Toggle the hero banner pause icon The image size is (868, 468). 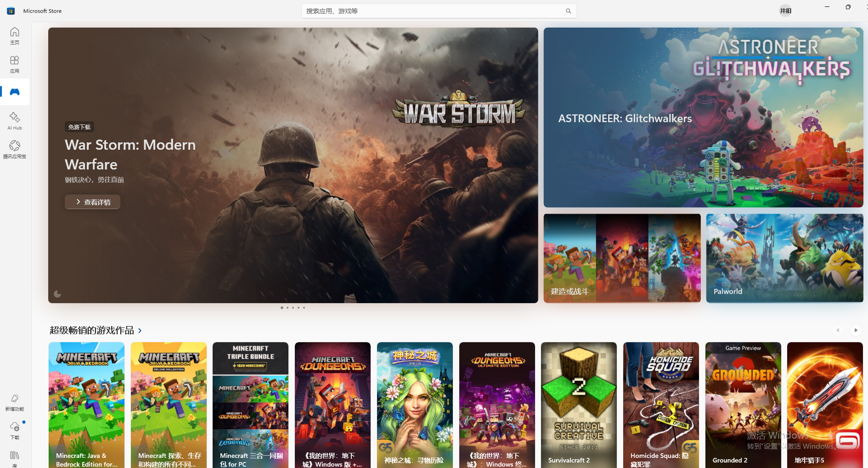point(57,294)
